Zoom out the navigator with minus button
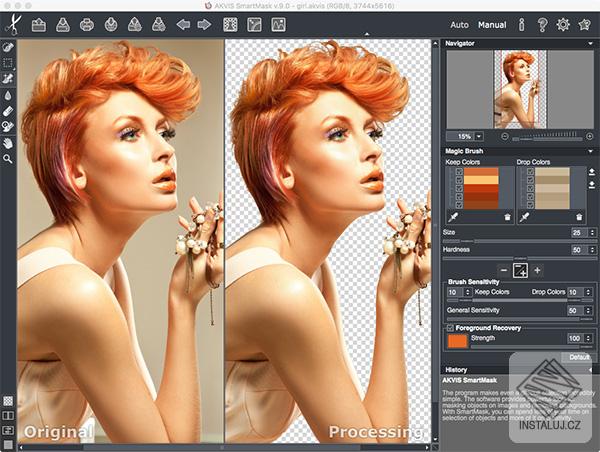The image size is (600, 452). click(x=505, y=136)
